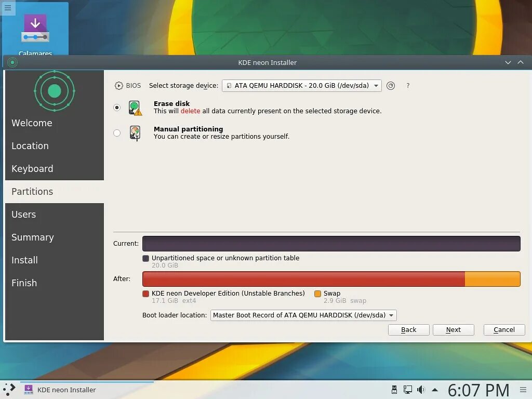This screenshot has width=532, height=399.
Task: Click the orange Swap legend swatch
Action: (x=317, y=294)
